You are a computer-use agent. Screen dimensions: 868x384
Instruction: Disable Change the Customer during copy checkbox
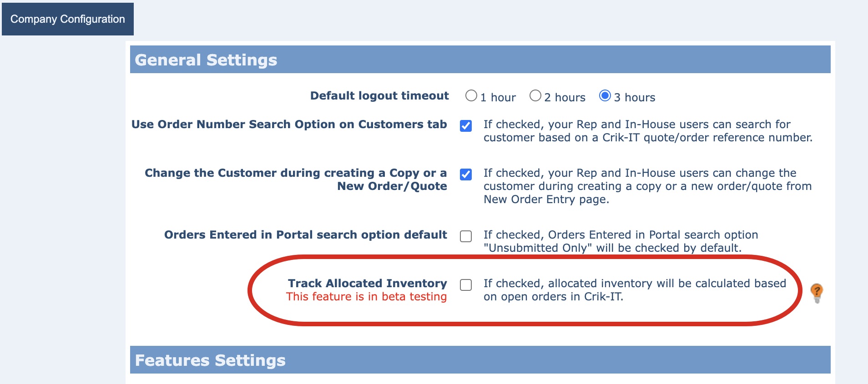[x=466, y=175]
